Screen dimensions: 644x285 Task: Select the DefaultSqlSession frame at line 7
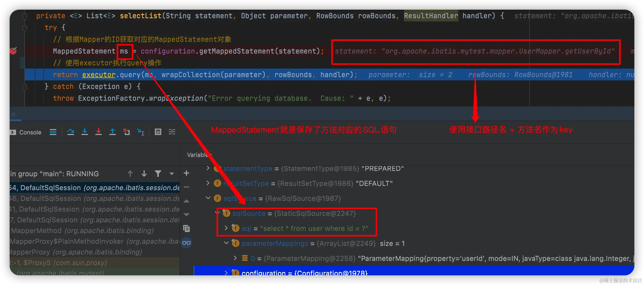tap(95, 220)
